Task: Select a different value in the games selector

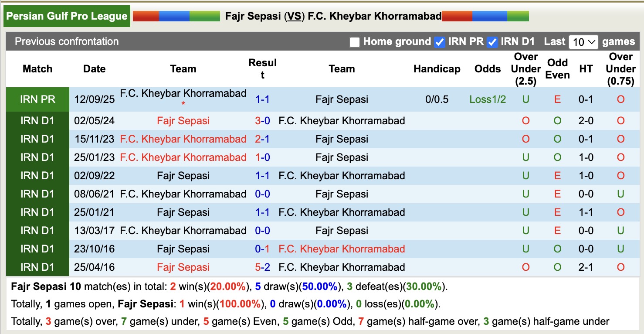Action: pos(583,42)
